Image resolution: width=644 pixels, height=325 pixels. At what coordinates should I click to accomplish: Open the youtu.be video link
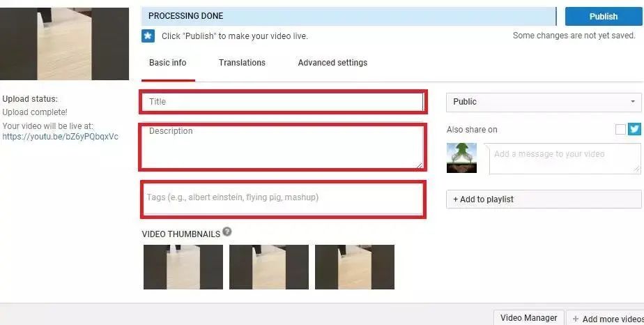pos(61,137)
